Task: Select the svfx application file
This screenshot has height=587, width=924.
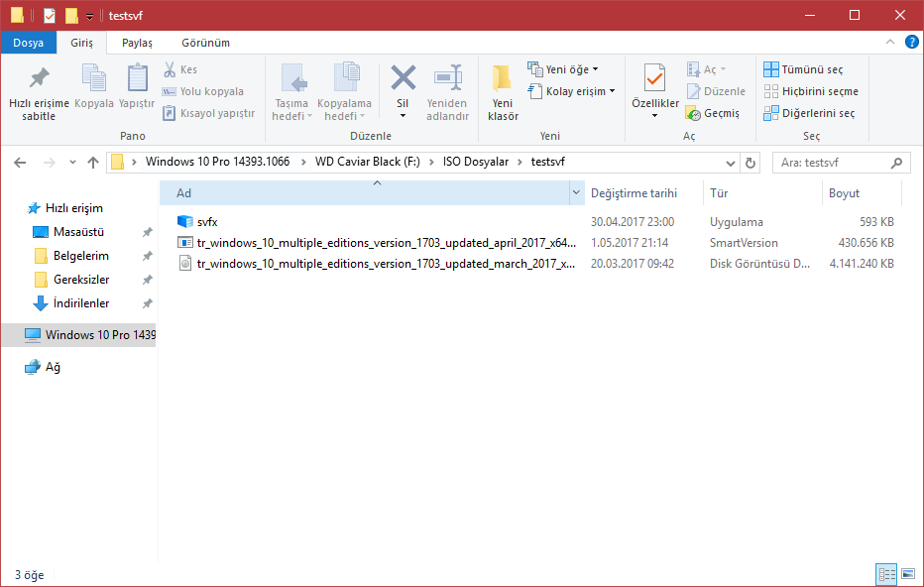Action: pos(207,222)
